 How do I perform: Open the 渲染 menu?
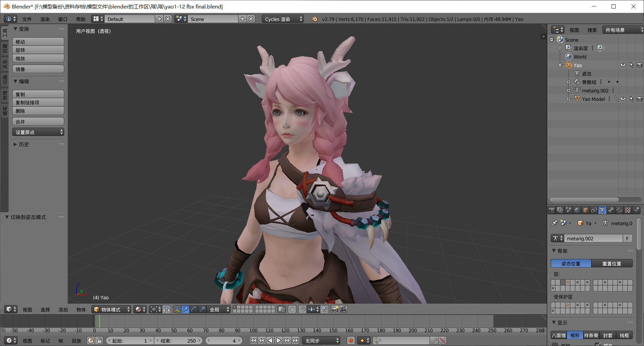(x=45, y=19)
